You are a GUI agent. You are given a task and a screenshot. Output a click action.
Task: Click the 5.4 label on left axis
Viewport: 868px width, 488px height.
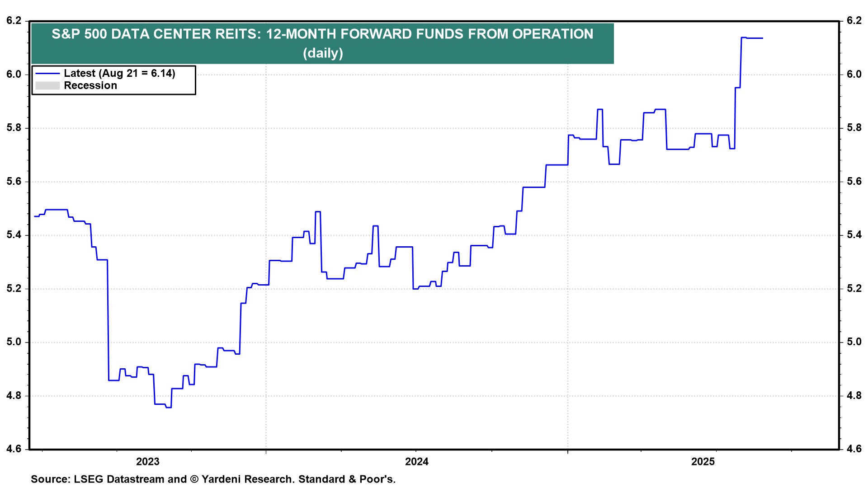point(14,235)
